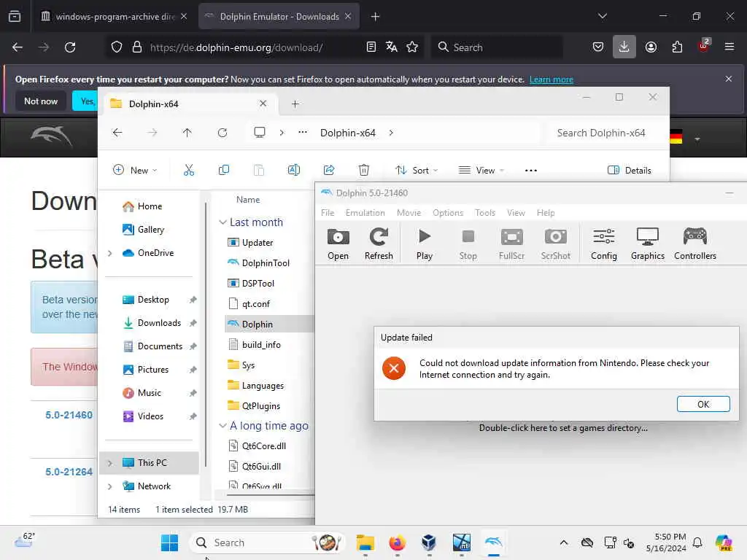Select Home in Explorer sidebar
Screen dimensions: 747x560
150,206
